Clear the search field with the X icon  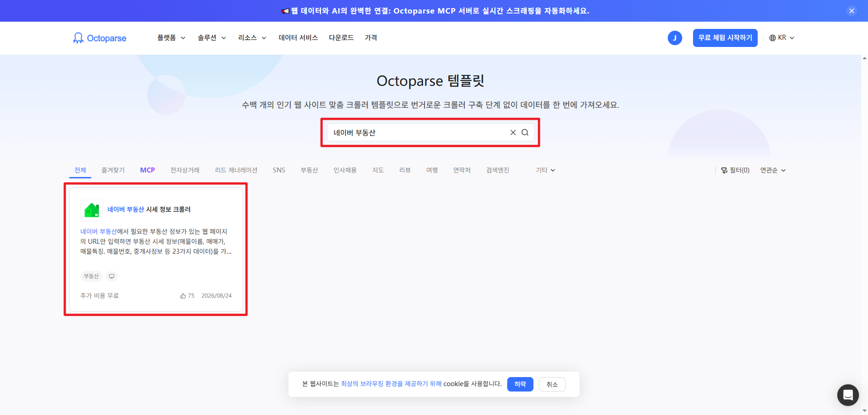(513, 132)
